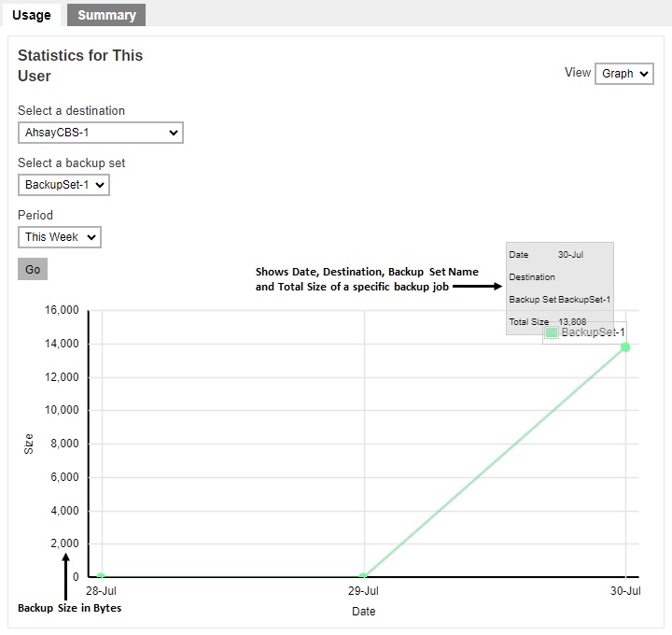Open the Period dropdown showing This Week
672x635 pixels.
60,237
